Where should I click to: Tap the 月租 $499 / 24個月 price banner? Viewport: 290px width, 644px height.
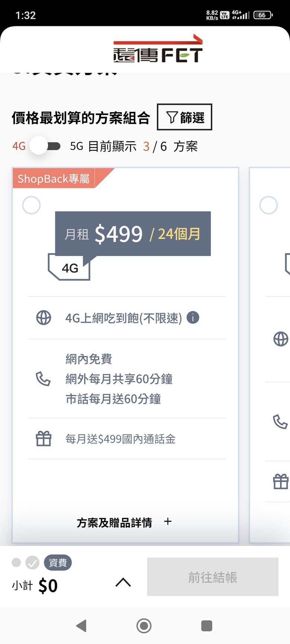pyautogui.click(x=133, y=234)
